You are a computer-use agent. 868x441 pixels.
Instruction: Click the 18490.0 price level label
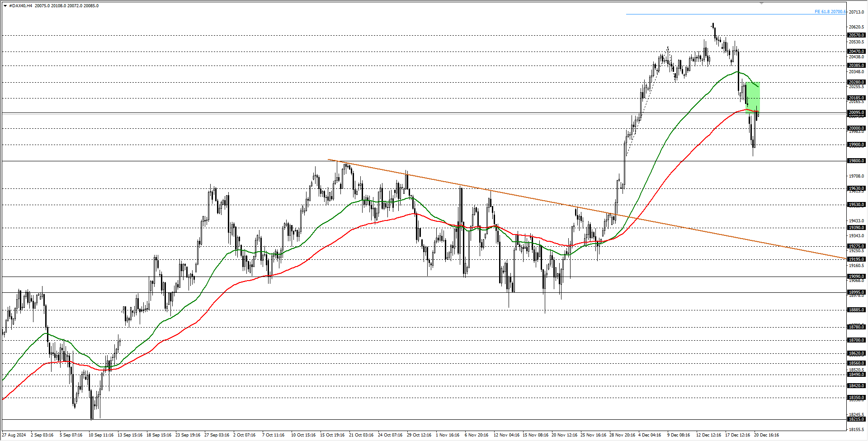click(x=856, y=375)
